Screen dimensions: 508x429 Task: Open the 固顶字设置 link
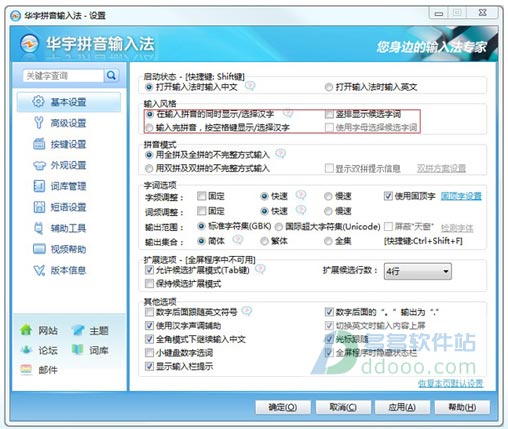point(461,196)
